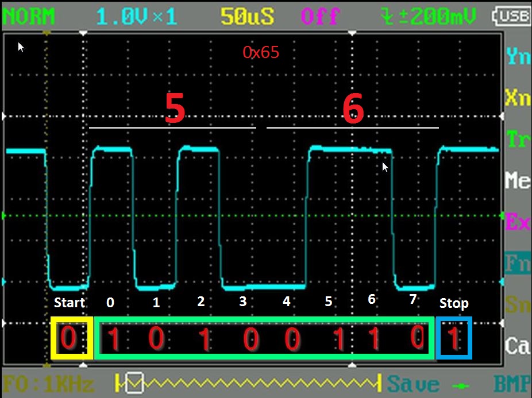This screenshot has height=398, width=532.
Task: Toggle the magenta Off channel setting
Action: [x=320, y=17]
